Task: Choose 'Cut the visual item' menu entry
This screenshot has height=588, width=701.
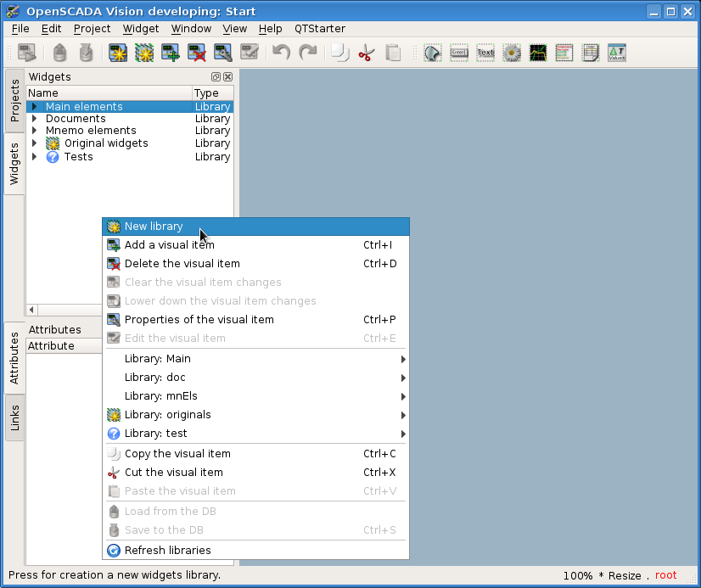Action: pos(255,473)
